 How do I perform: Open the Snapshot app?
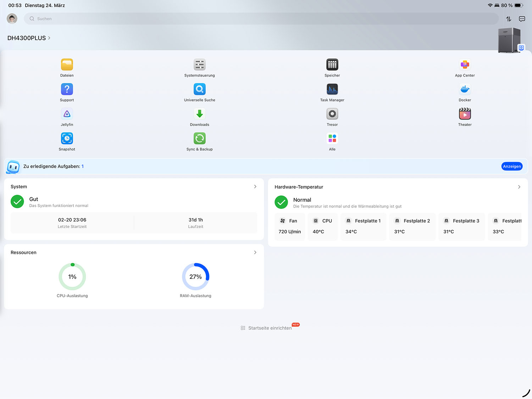(x=67, y=139)
